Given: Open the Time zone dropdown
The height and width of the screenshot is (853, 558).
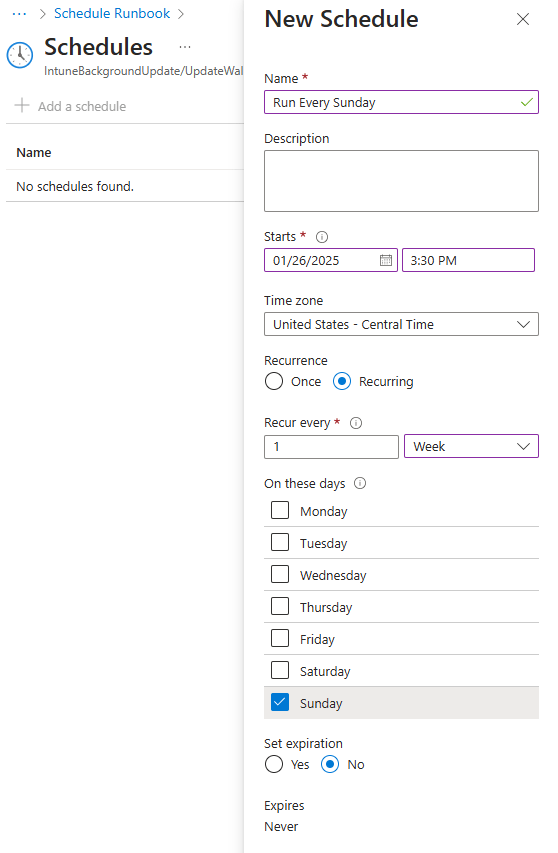Looking at the screenshot, I should tap(401, 324).
